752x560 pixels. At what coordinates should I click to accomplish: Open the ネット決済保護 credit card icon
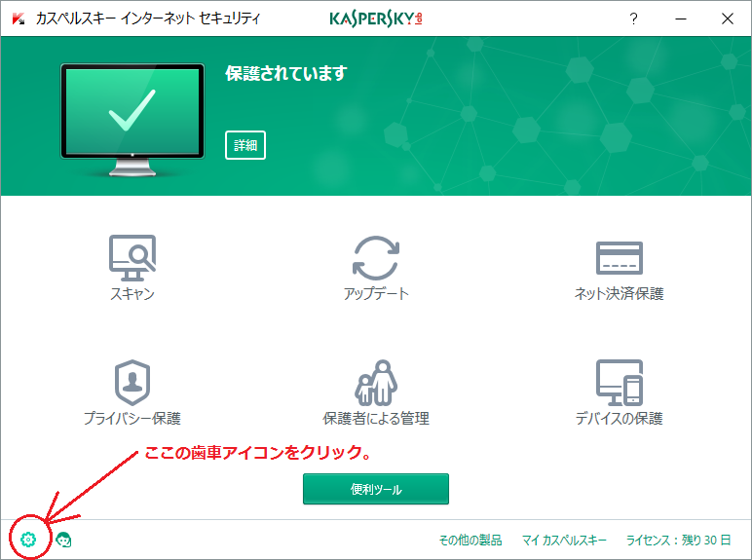620,258
